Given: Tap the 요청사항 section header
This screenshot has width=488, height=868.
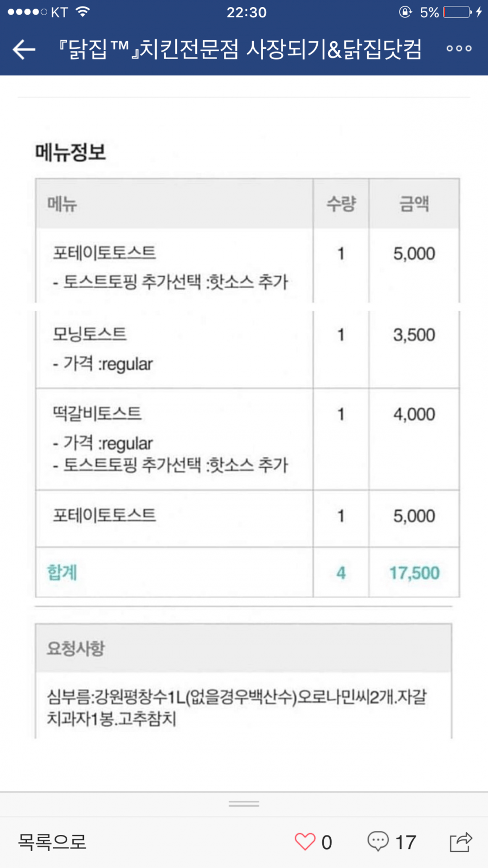Looking at the screenshot, I should click(x=76, y=648).
